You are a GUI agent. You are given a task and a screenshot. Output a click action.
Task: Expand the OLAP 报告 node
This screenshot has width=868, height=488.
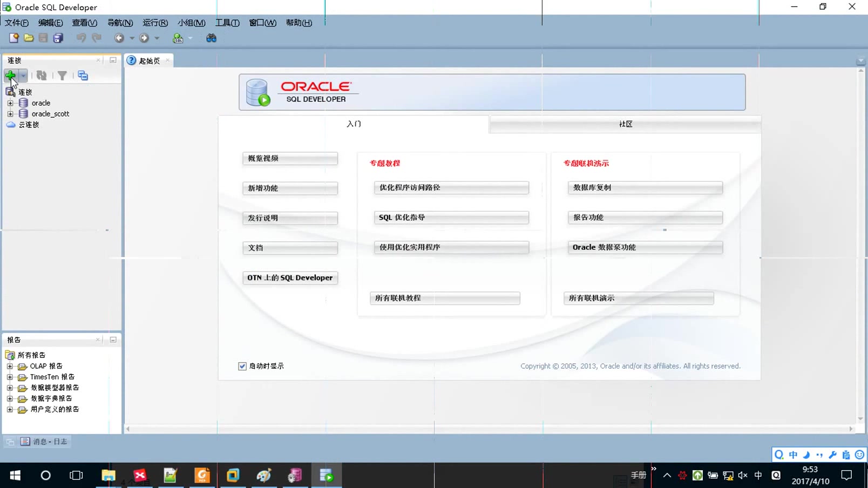(10, 366)
